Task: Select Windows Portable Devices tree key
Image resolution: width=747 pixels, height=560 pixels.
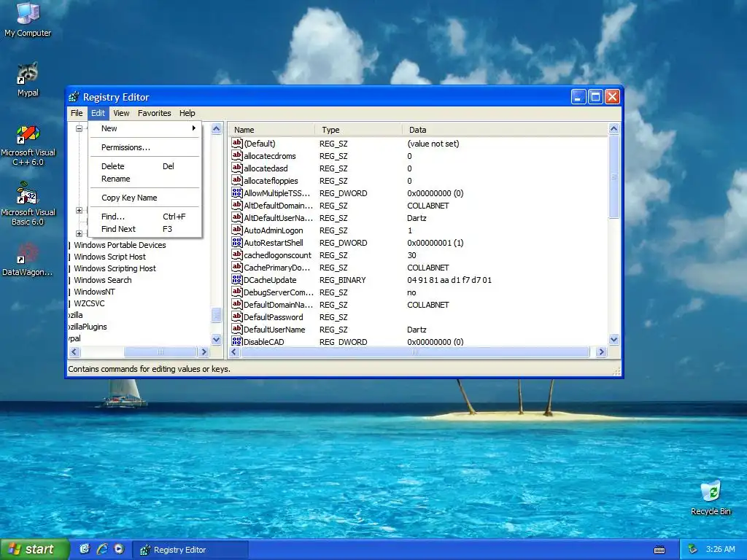Action: pos(120,245)
